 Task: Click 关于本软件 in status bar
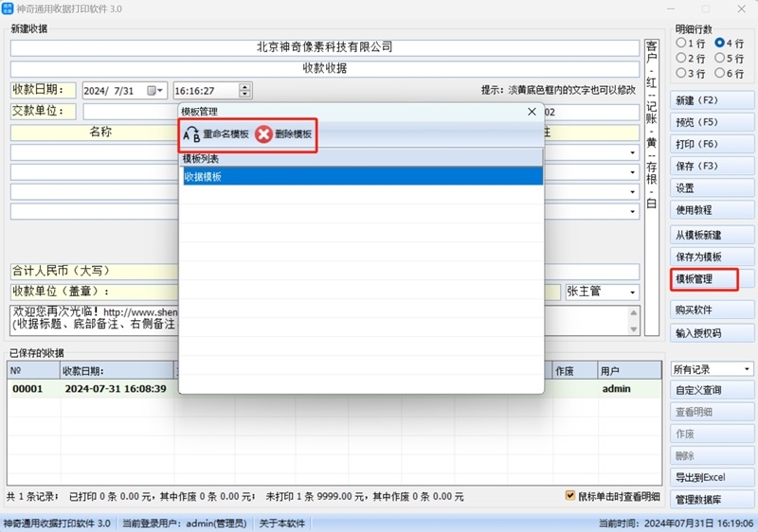(x=281, y=523)
